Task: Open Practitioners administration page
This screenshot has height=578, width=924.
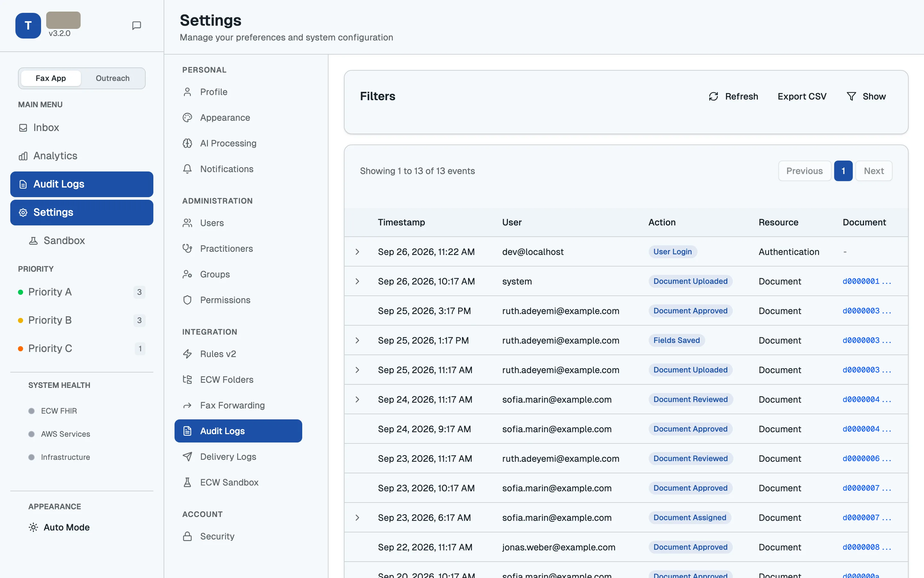Action: (238, 249)
